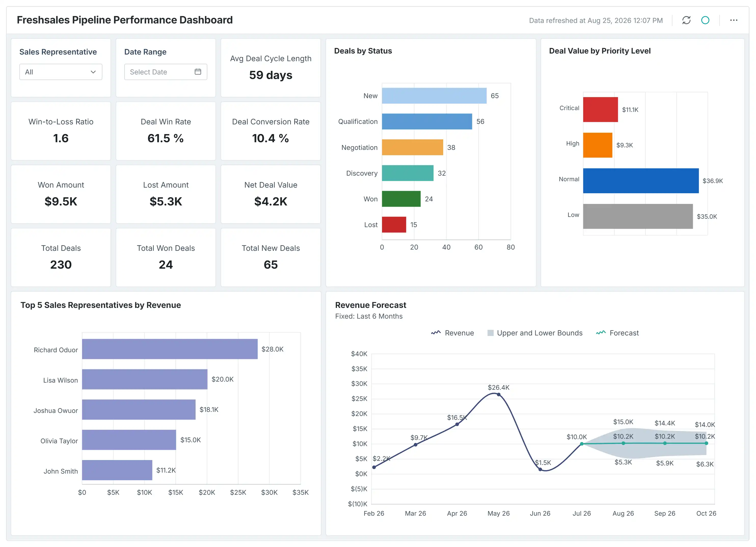The height and width of the screenshot is (547, 756).
Task: Open calendar icon in Date Range field
Action: point(198,72)
